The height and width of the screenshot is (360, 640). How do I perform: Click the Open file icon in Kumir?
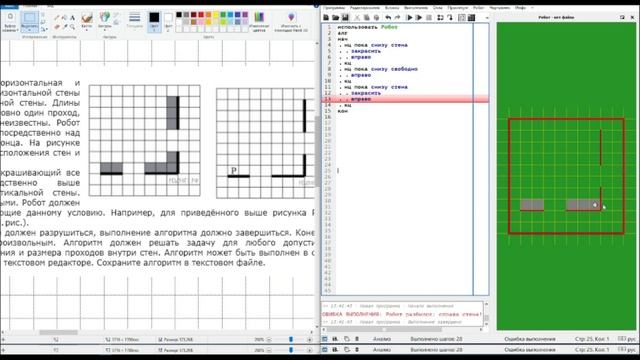point(335,18)
